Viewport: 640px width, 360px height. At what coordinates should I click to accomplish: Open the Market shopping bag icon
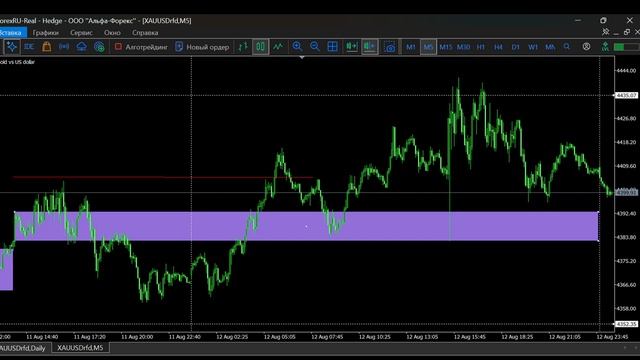(x=47, y=47)
